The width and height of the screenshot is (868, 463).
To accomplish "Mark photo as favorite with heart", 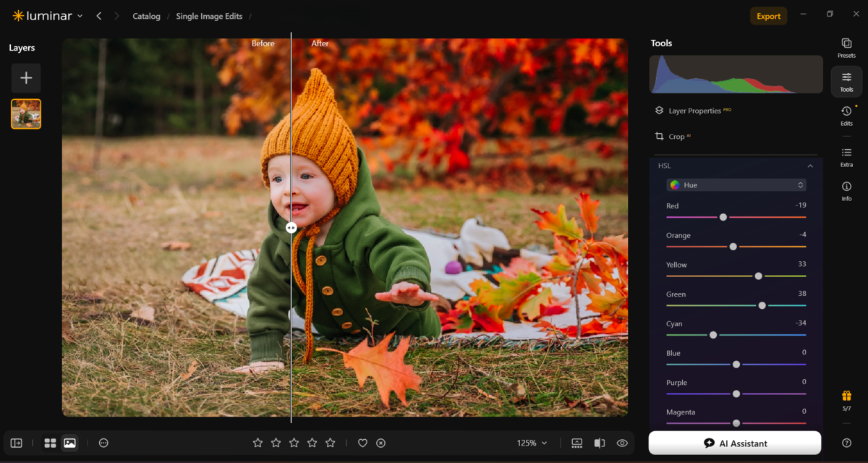I will pyautogui.click(x=362, y=443).
